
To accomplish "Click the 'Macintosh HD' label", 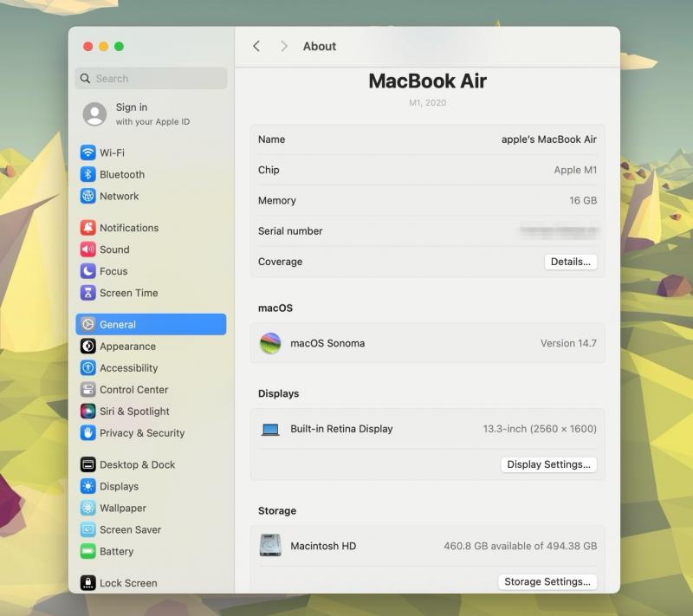I will pos(323,546).
